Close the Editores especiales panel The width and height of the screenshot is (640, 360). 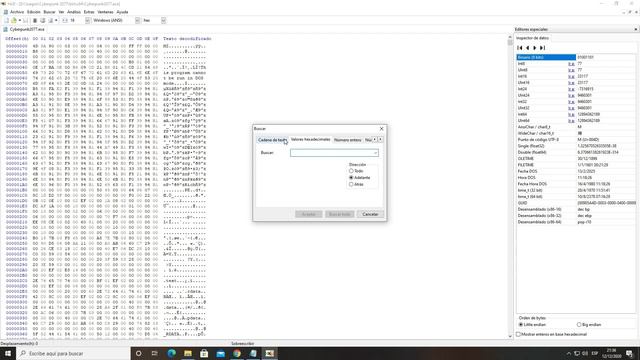pyautogui.click(x=636, y=29)
